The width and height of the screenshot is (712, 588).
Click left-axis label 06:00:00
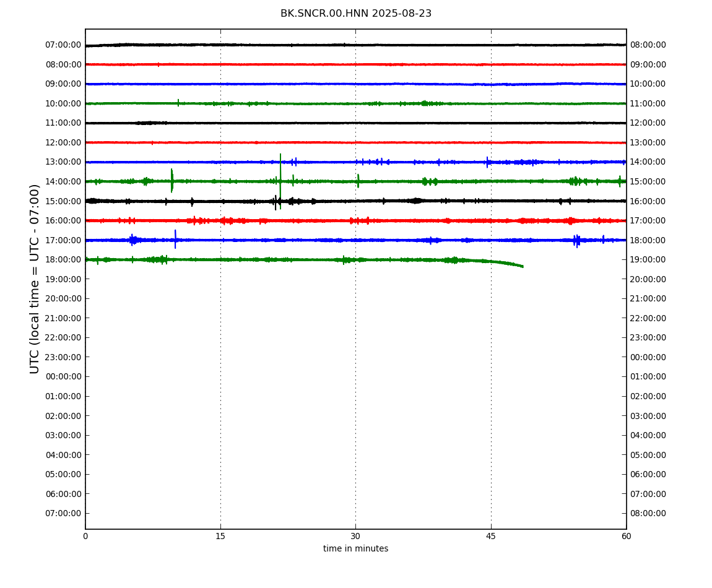point(64,494)
